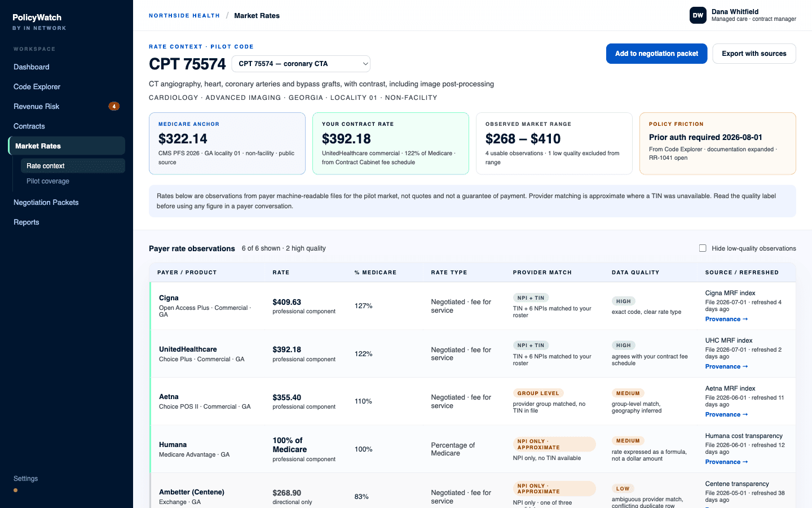Click NORTHSIDE HEALTH breadcrumb link

point(184,16)
